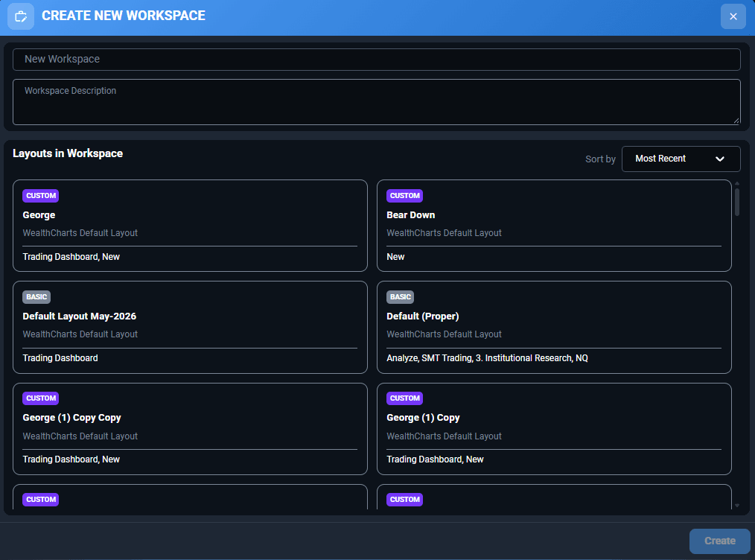Click the BASIC badge on Default Layout May-2026
The width and height of the screenshot is (755, 560).
click(x=36, y=297)
